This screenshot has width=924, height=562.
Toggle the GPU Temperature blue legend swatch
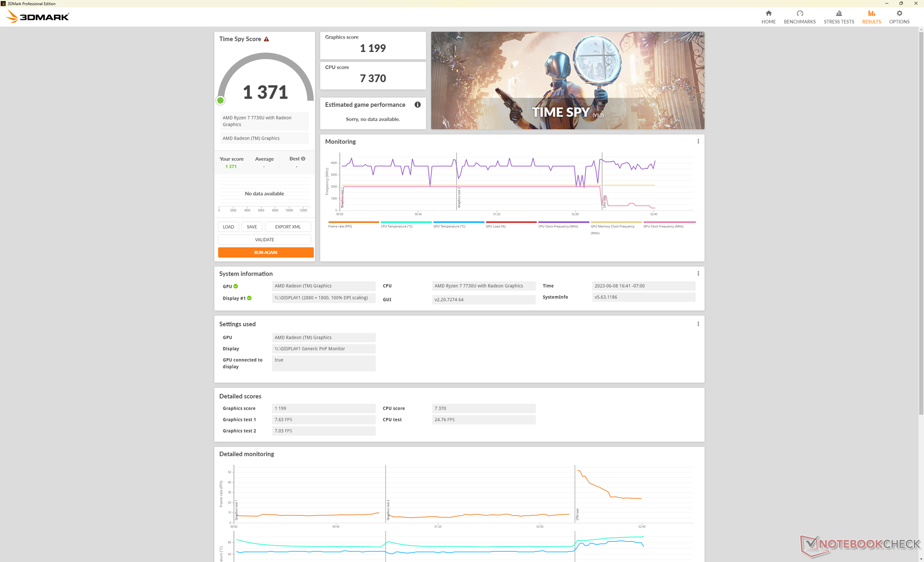[x=458, y=222]
